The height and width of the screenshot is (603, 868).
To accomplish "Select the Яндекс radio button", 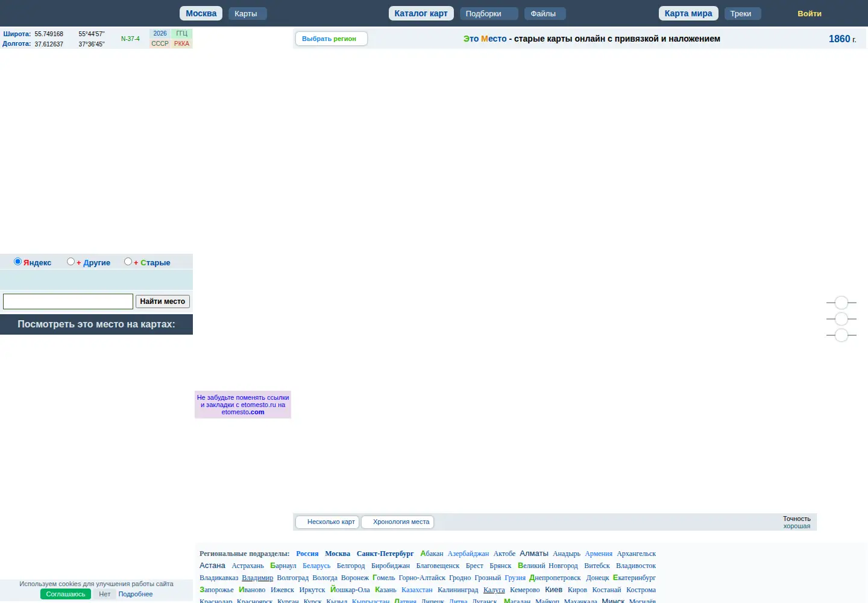I will (18, 262).
